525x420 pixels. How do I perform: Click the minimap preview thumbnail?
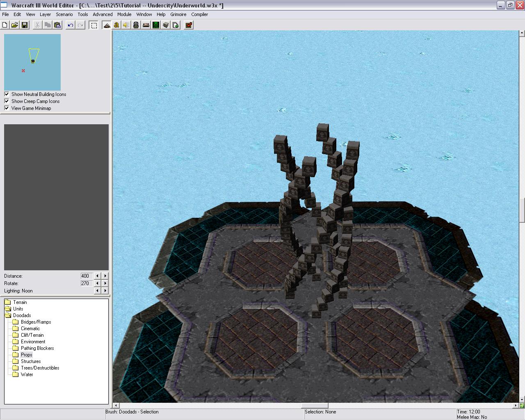pos(32,62)
